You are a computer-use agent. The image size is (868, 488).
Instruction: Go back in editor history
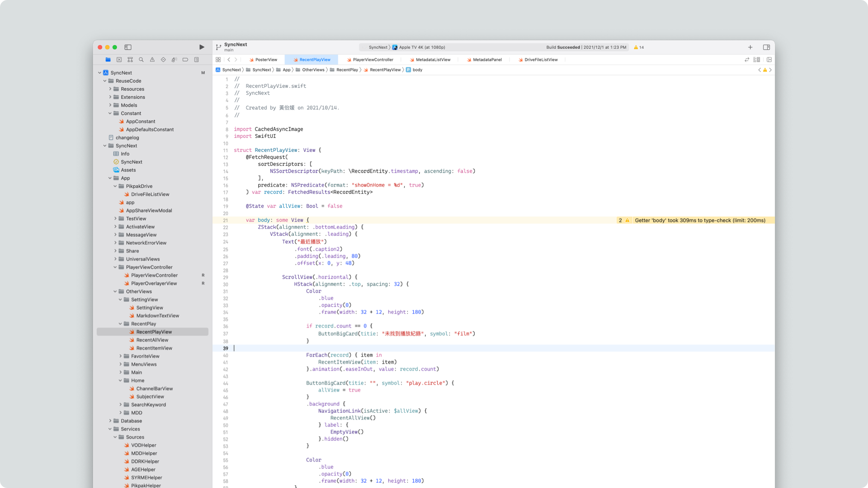click(x=229, y=60)
